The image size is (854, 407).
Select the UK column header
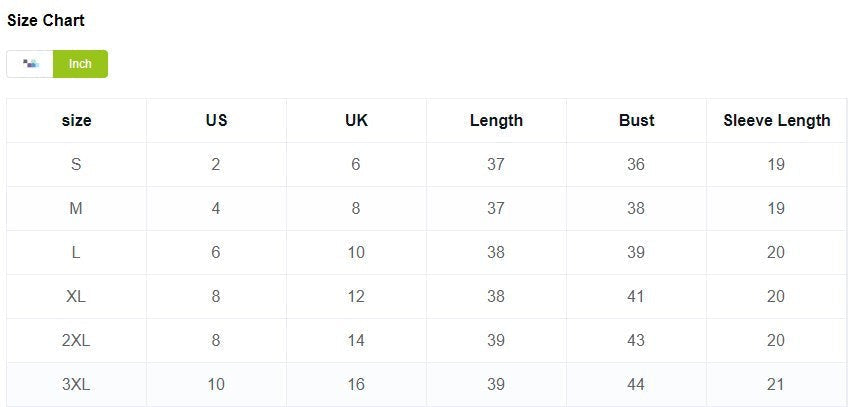click(x=356, y=120)
